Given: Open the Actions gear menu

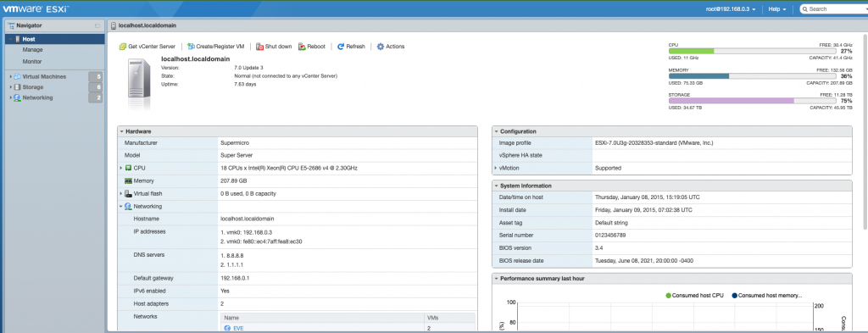Looking at the screenshot, I should pyautogui.click(x=390, y=47).
